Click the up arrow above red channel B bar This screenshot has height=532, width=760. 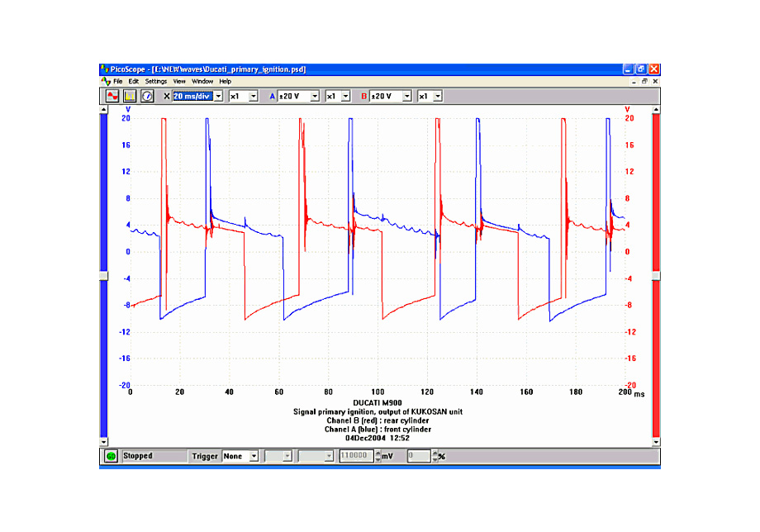[656, 110]
